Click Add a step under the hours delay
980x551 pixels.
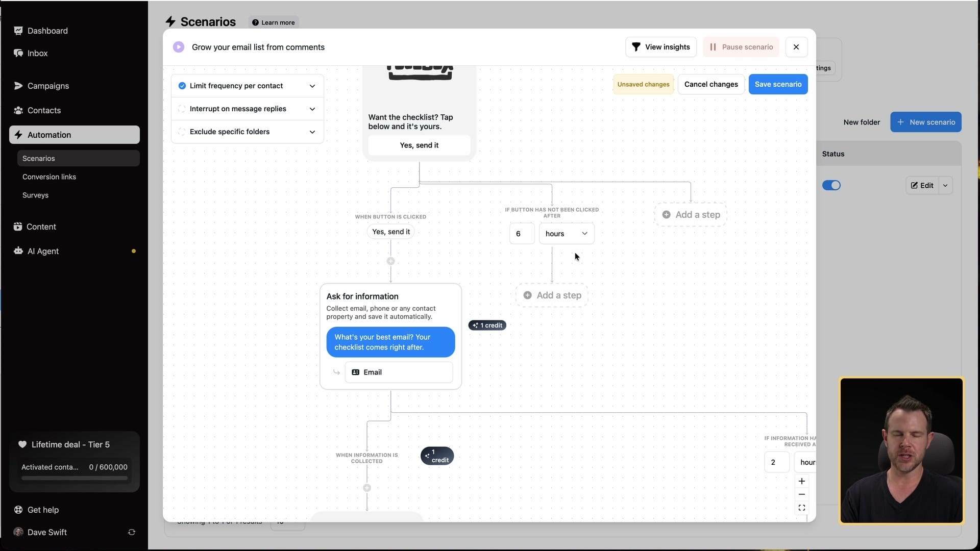(x=552, y=295)
